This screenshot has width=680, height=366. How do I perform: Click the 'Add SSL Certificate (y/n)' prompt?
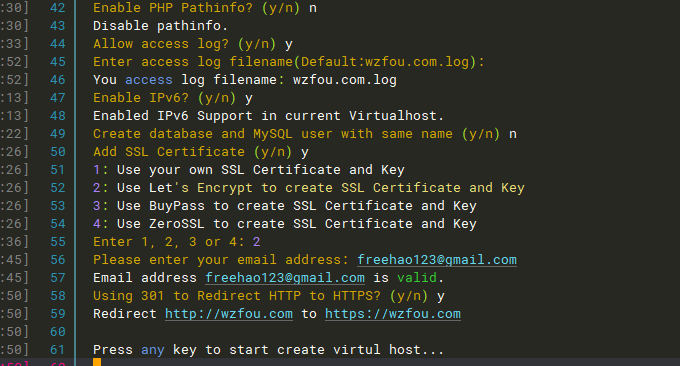[x=192, y=152]
